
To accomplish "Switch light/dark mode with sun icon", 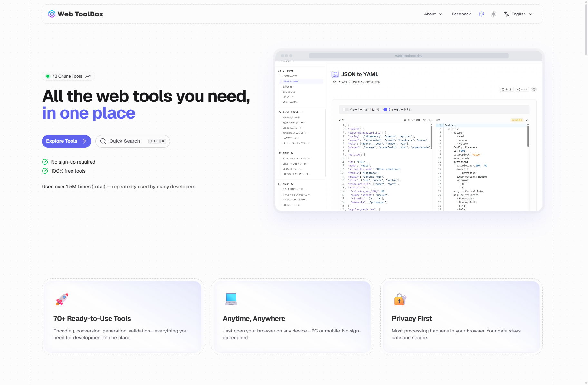I will [493, 14].
